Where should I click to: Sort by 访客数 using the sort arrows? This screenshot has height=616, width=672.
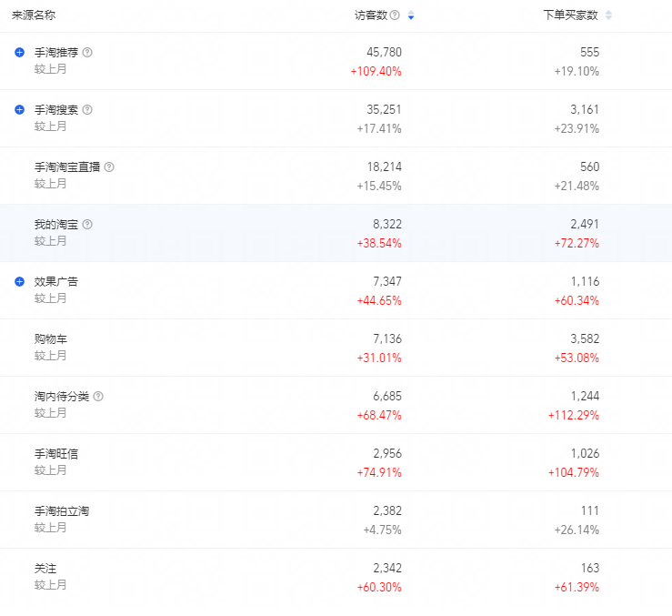411,15
